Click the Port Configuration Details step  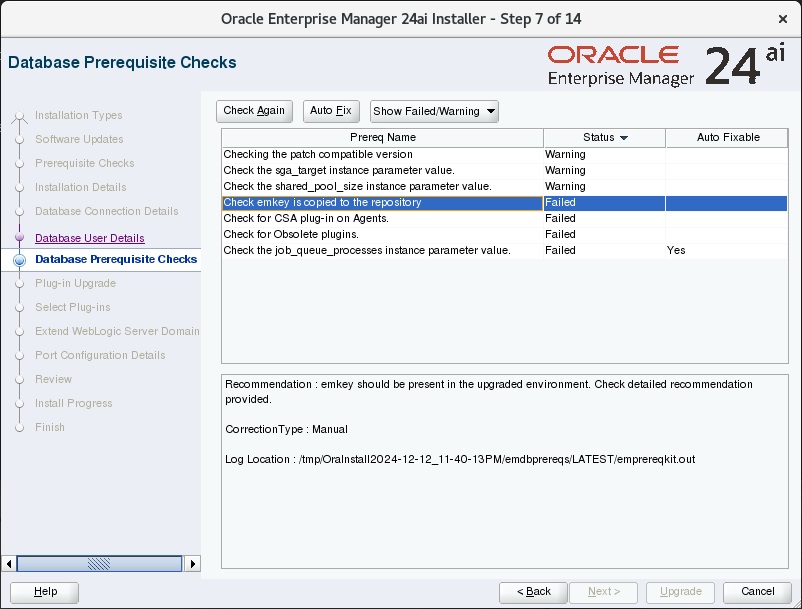(100, 356)
